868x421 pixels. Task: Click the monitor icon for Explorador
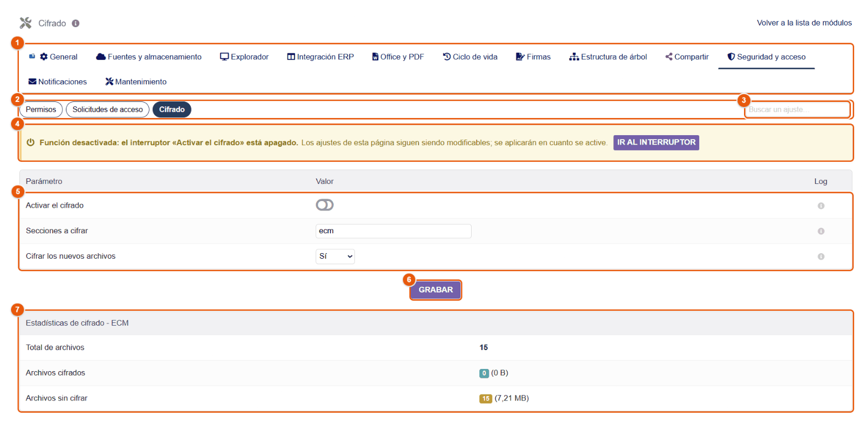224,57
